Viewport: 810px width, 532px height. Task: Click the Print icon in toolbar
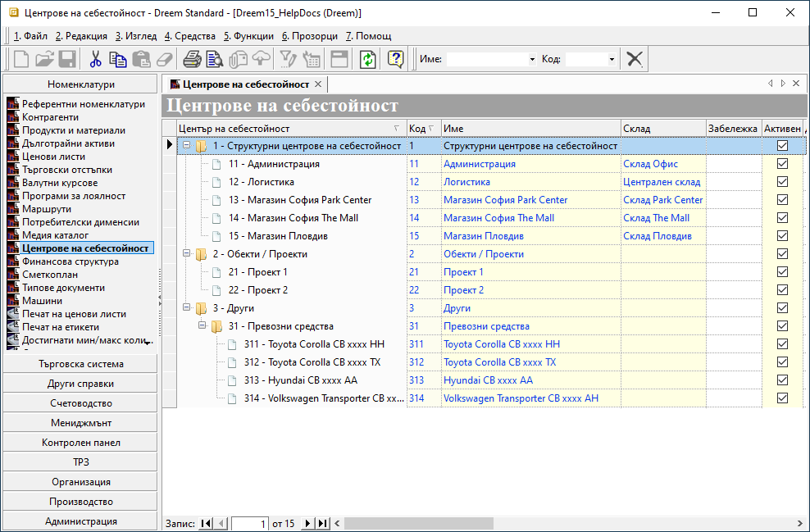[x=192, y=59]
